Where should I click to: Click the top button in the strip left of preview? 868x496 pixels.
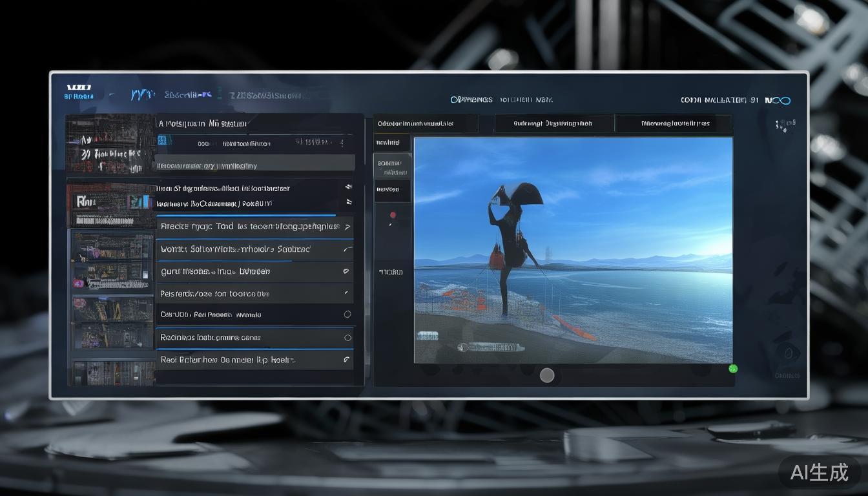click(x=391, y=143)
